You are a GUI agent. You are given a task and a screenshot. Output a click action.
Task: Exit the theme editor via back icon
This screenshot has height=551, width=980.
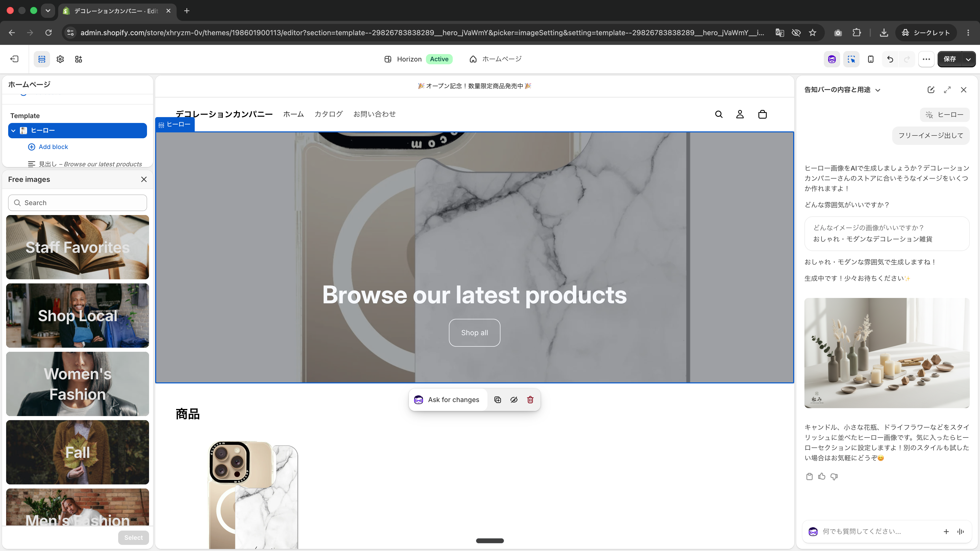tap(15, 59)
